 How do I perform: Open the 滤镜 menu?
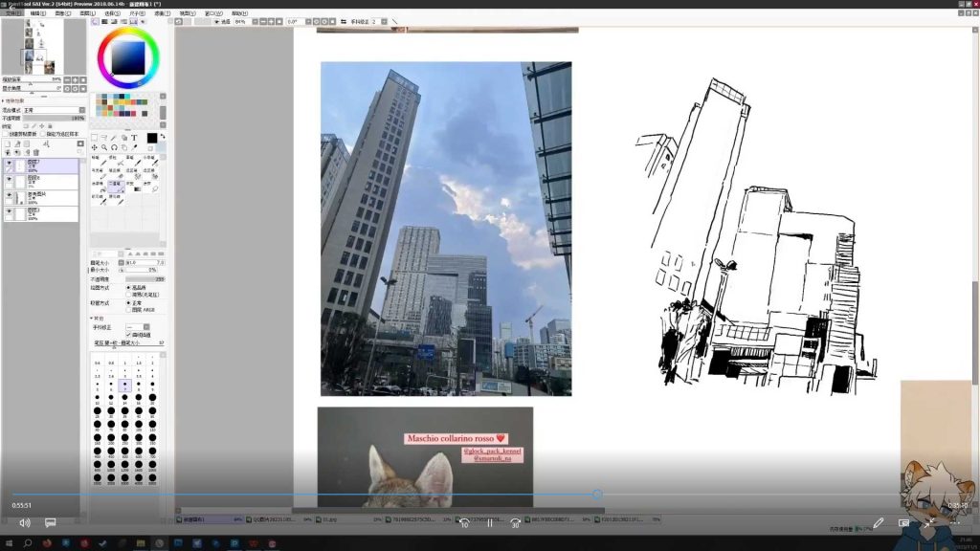[162, 13]
